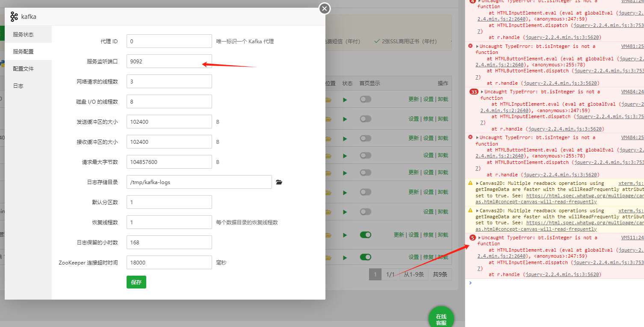Open the 配置文件 tab
Viewport: 644px width, 327px height.
(28, 68)
